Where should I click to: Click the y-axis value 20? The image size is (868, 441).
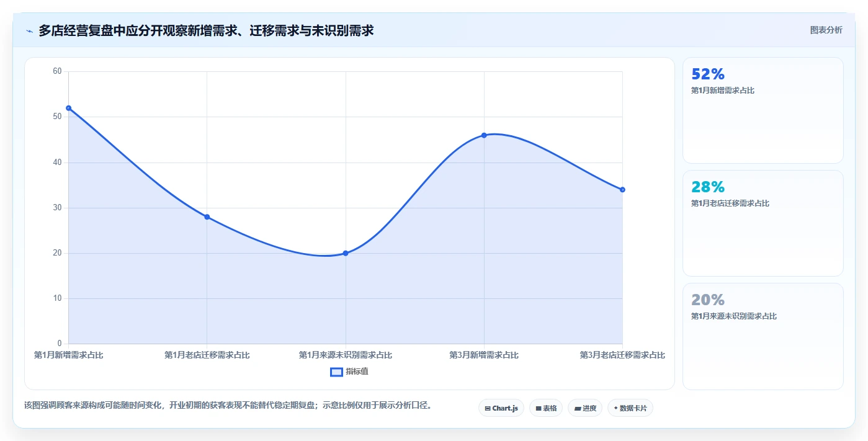pos(57,253)
